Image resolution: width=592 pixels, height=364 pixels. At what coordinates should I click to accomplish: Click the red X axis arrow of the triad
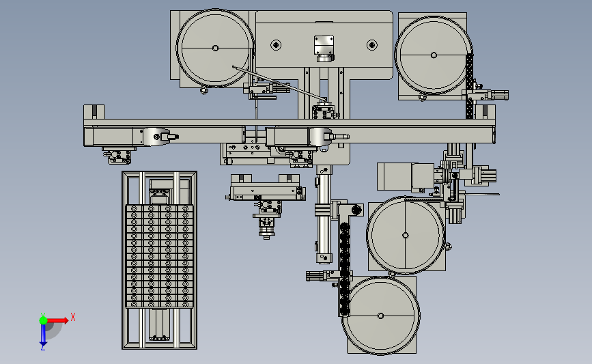click(57, 320)
